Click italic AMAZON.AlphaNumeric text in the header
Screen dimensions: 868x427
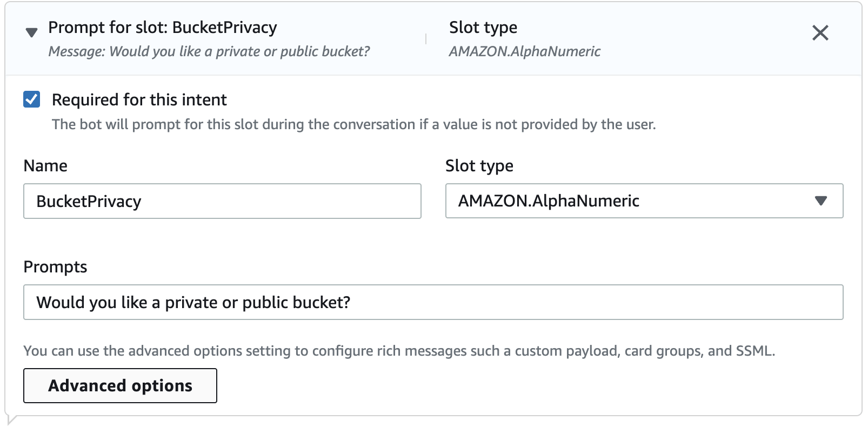tap(524, 51)
